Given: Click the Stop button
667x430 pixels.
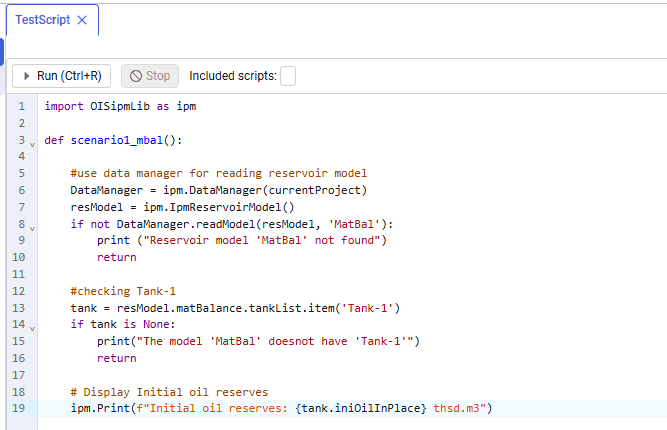Looking at the screenshot, I should 150,76.
